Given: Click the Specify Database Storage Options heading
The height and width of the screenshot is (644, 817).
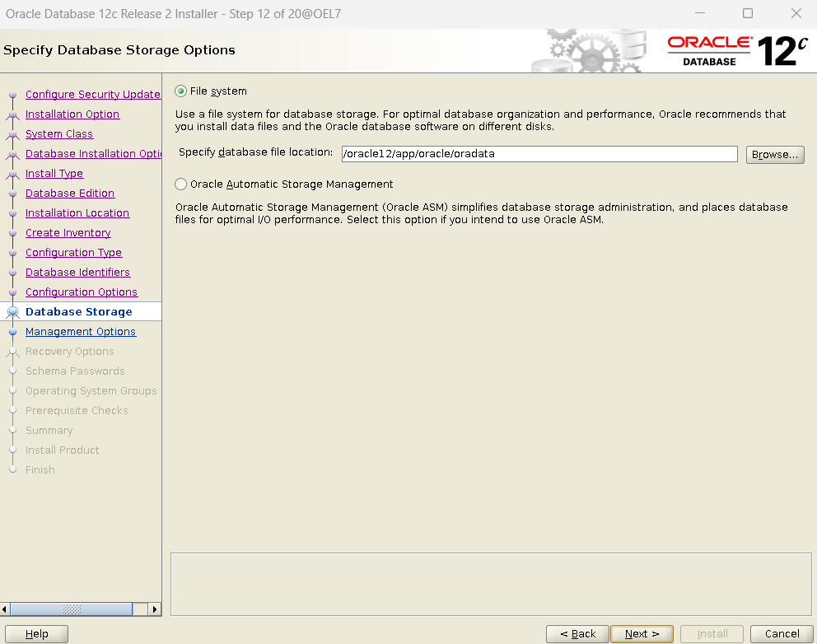Looking at the screenshot, I should tap(119, 50).
